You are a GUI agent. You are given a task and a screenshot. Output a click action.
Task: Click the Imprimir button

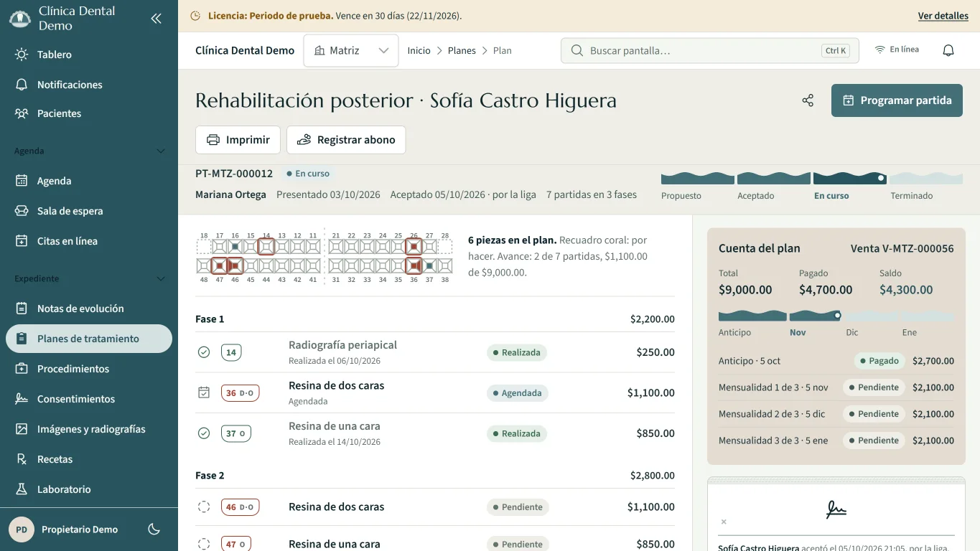click(x=238, y=140)
